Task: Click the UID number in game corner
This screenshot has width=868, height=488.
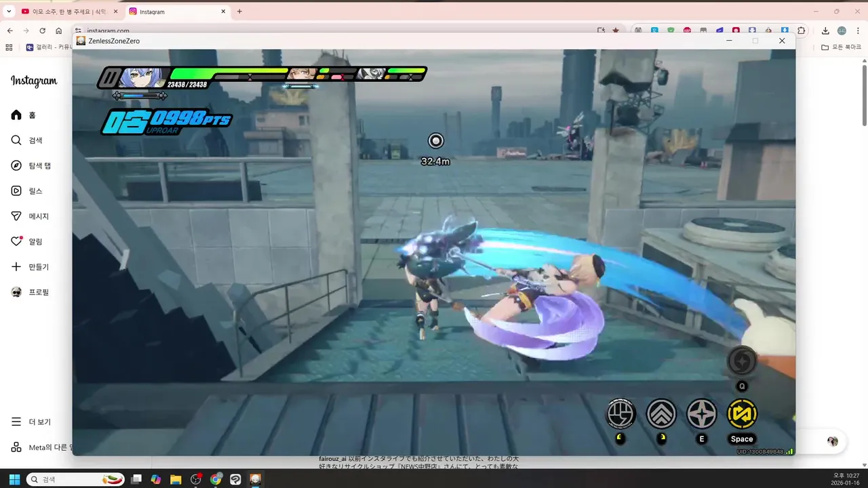Action: tap(759, 451)
